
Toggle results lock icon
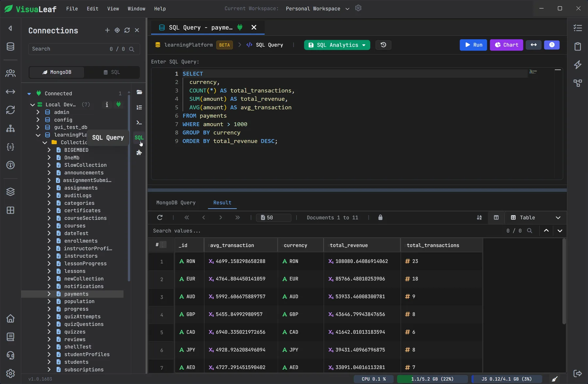point(380,218)
